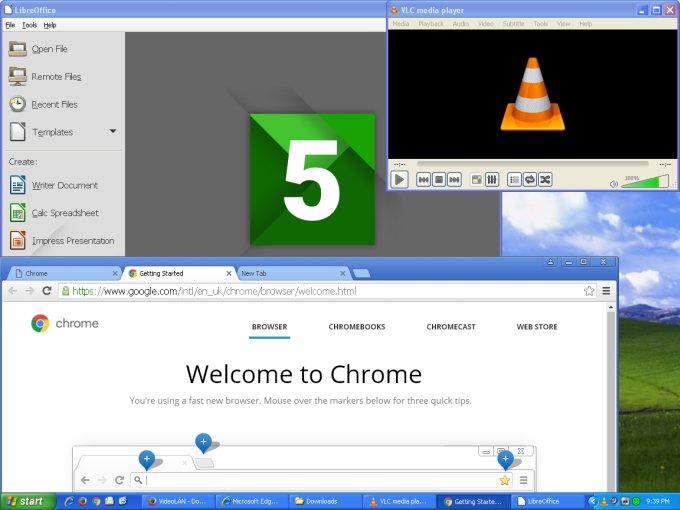Click VLC previous track button
The width and height of the screenshot is (680, 510).
423,180
